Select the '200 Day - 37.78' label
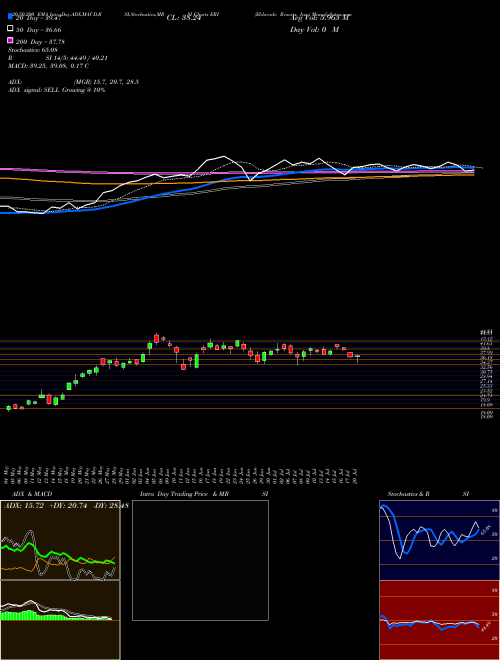Screen dimensions: 500x660 click(x=40, y=41)
